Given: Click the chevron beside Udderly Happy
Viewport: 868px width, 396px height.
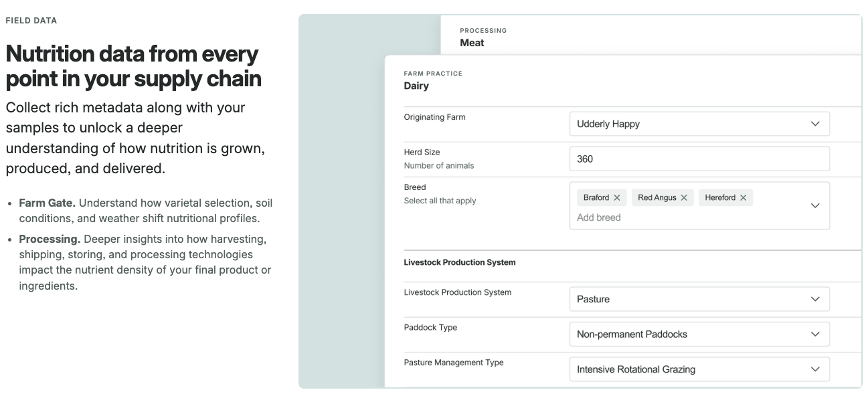Looking at the screenshot, I should 815,124.
